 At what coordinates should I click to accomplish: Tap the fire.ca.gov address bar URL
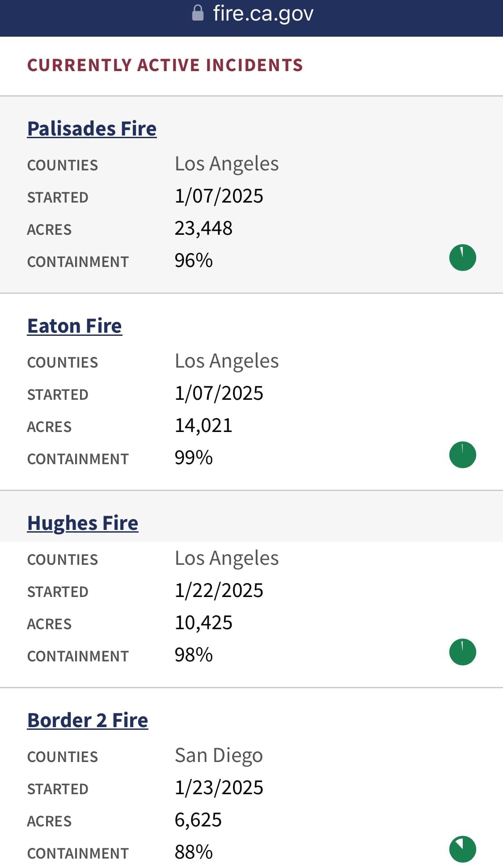tap(263, 14)
